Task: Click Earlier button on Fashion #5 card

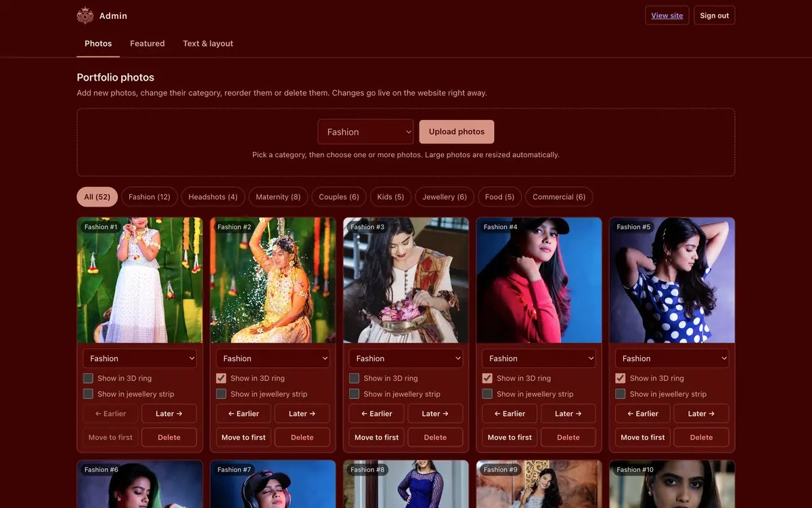Action: pos(643,414)
